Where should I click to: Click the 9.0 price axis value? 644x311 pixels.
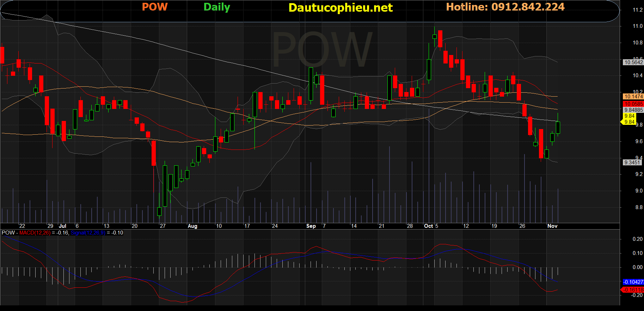pyautogui.click(x=639, y=191)
